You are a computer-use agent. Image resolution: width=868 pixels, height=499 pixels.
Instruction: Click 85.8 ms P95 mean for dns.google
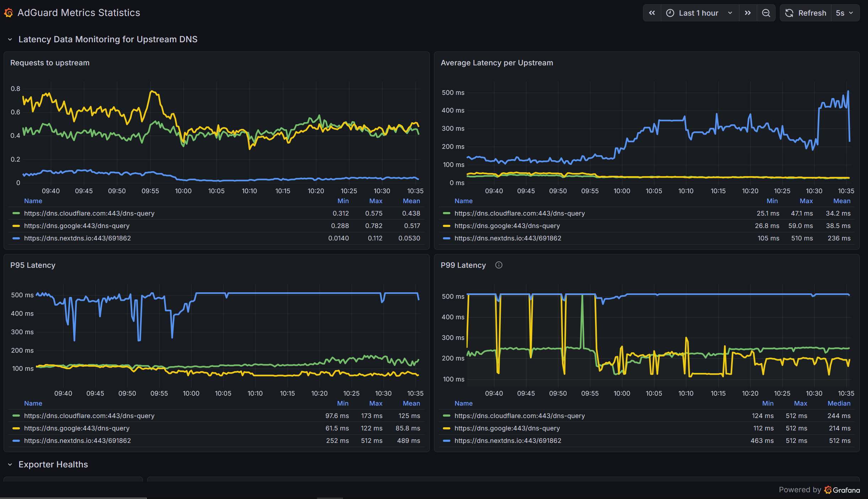tap(408, 428)
